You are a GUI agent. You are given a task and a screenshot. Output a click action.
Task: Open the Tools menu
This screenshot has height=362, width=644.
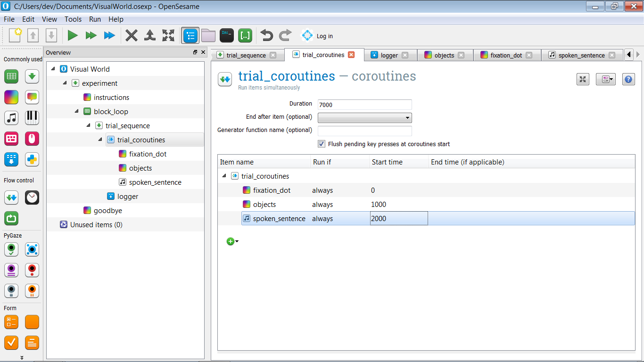pyautogui.click(x=73, y=19)
